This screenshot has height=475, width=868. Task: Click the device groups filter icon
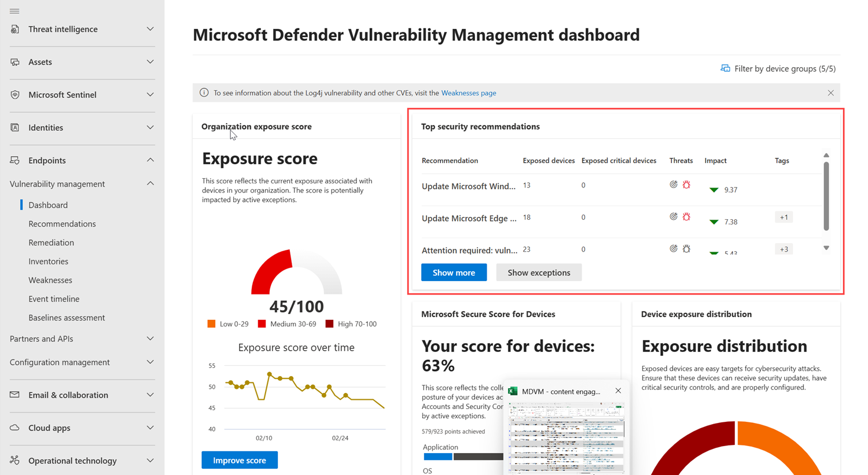coord(725,68)
